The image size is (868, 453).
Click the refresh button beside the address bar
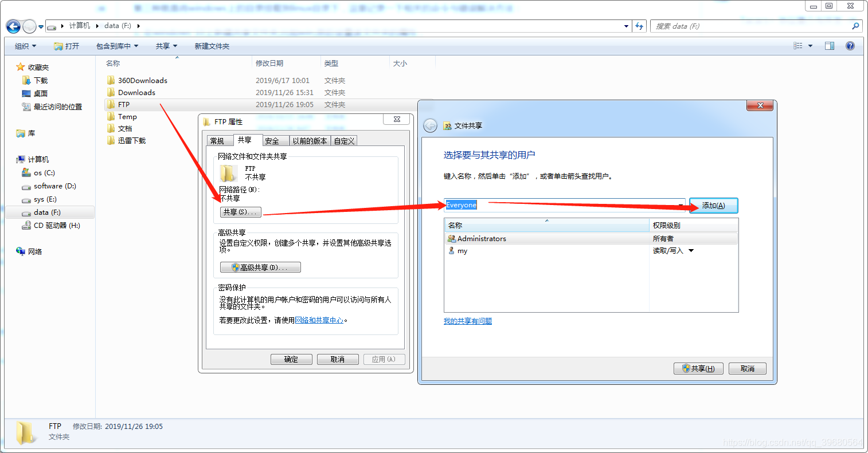[640, 26]
